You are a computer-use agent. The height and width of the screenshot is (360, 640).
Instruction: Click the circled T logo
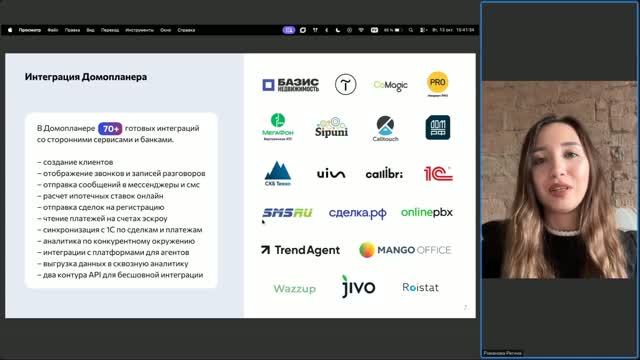point(345,84)
